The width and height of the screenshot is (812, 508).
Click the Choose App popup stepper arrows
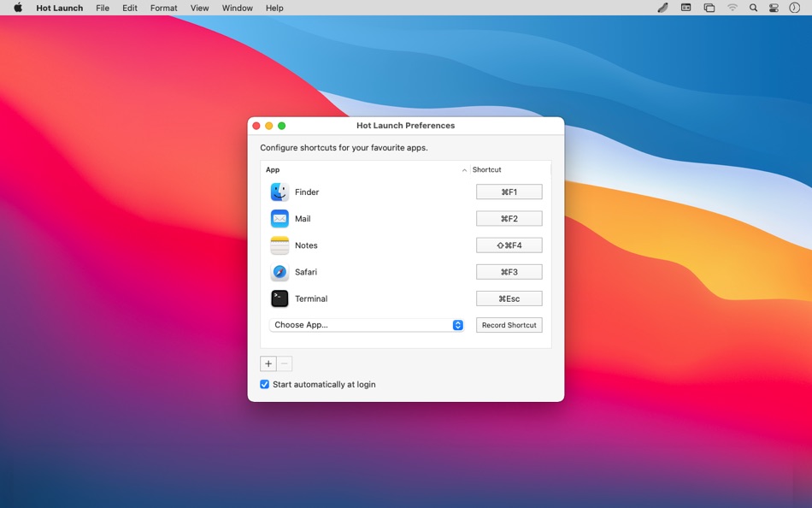(x=457, y=325)
